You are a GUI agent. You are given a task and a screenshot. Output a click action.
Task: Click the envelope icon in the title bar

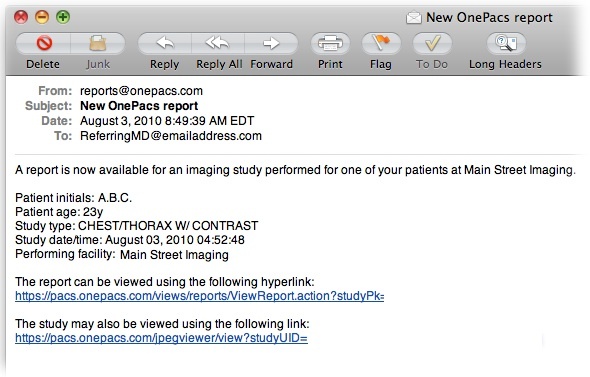click(414, 17)
